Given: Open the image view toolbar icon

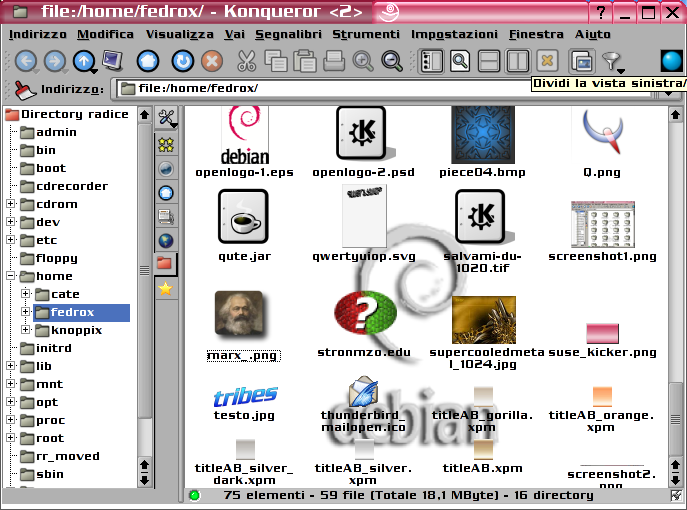Looking at the screenshot, I should (582, 61).
